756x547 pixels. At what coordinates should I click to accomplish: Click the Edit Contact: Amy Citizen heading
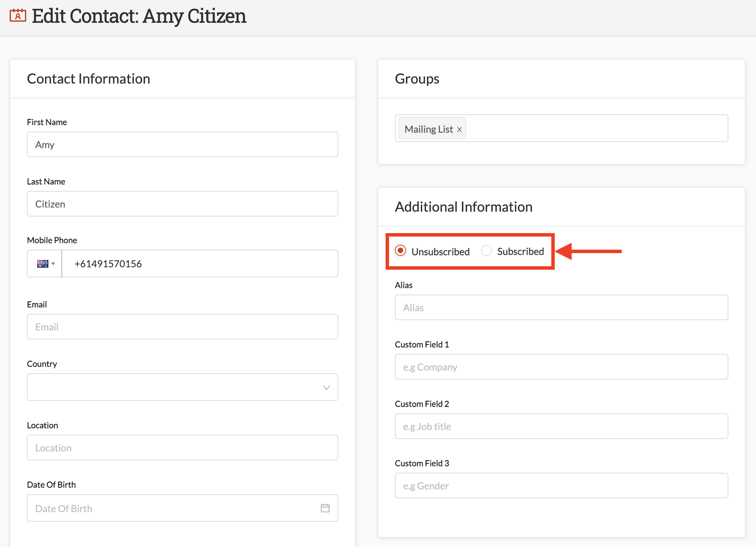pos(139,16)
